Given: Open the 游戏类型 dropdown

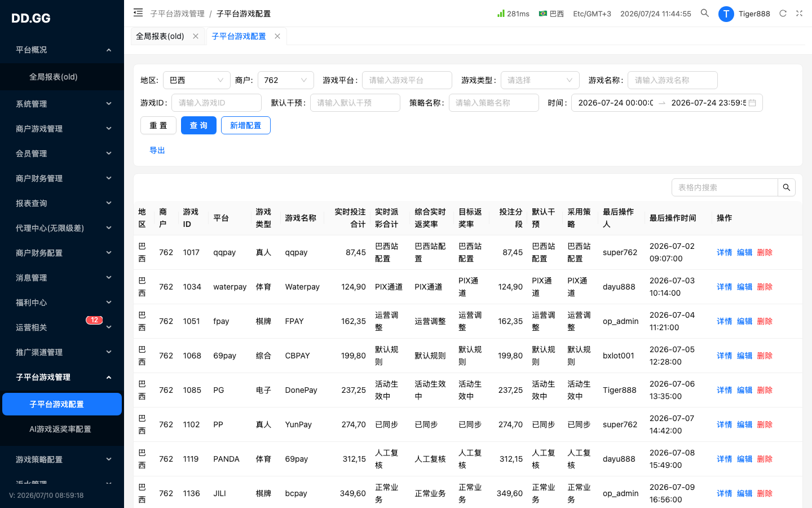Looking at the screenshot, I should pos(540,80).
